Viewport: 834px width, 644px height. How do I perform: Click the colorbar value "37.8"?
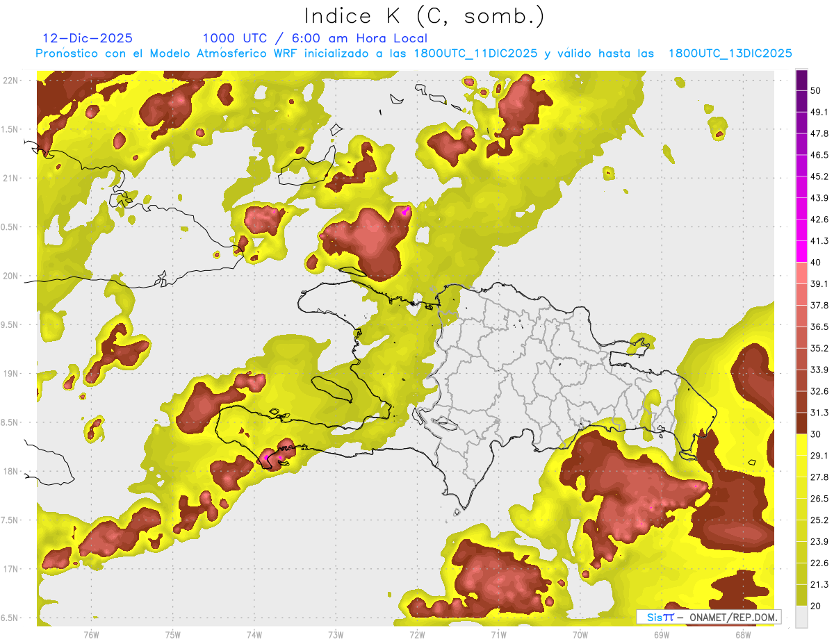[819, 305]
